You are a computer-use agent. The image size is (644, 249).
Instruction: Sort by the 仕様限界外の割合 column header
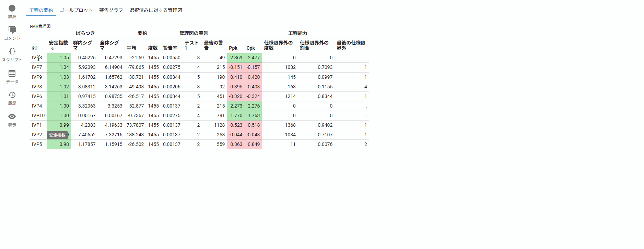(314, 45)
